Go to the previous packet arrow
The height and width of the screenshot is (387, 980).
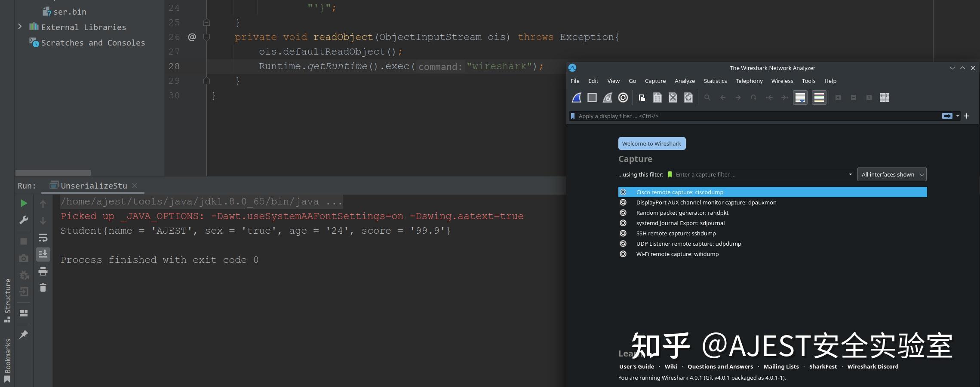point(723,98)
